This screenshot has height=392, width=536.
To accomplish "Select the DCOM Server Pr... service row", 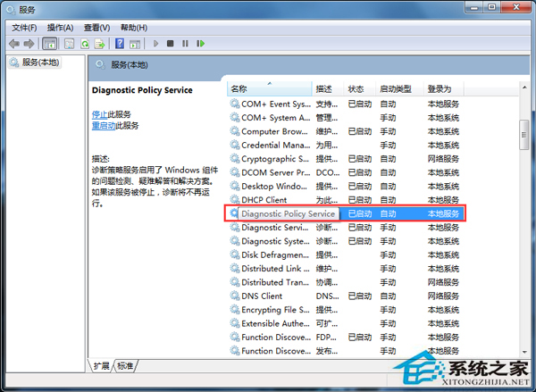I will [345, 172].
